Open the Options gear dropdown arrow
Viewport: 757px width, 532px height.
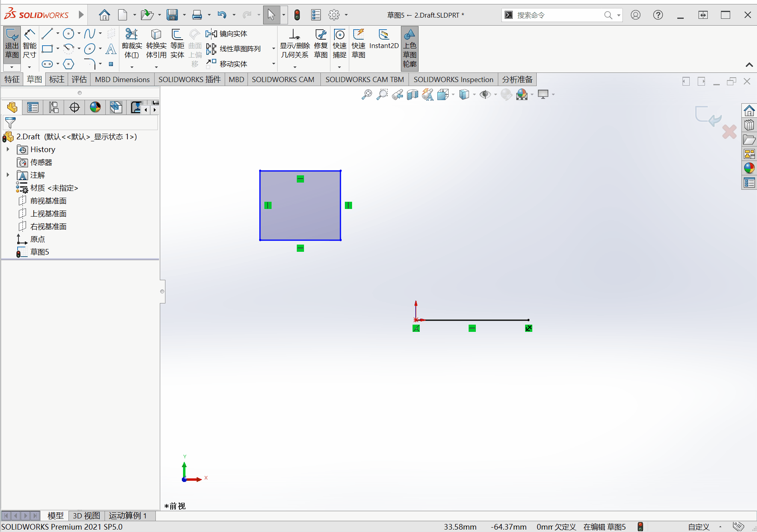[346, 15]
